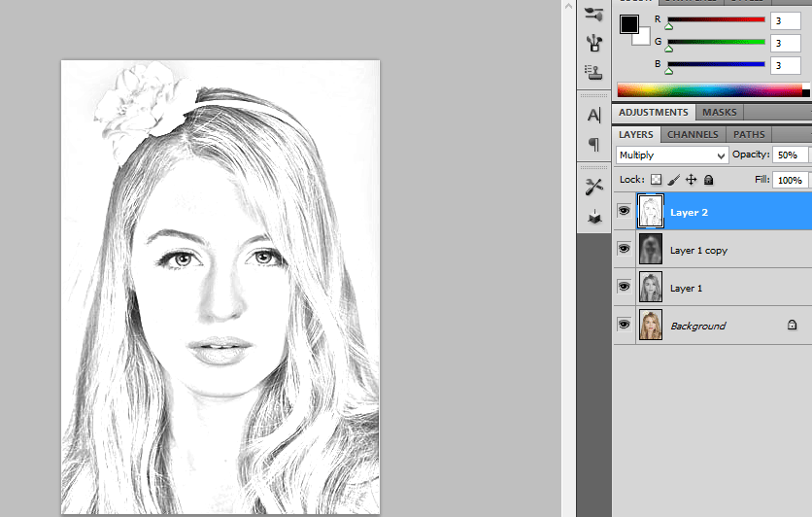Image resolution: width=812 pixels, height=517 pixels.
Task: Switch to the Paths tab
Action: pyautogui.click(x=749, y=135)
